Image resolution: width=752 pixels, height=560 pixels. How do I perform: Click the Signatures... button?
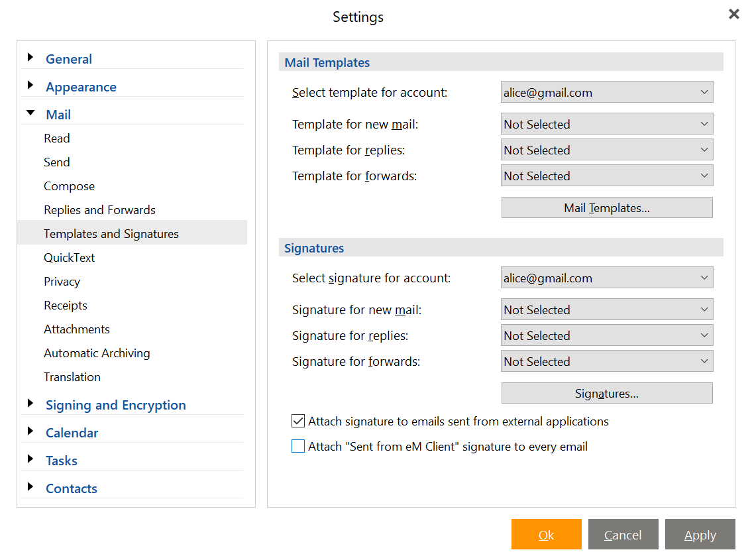coord(607,394)
